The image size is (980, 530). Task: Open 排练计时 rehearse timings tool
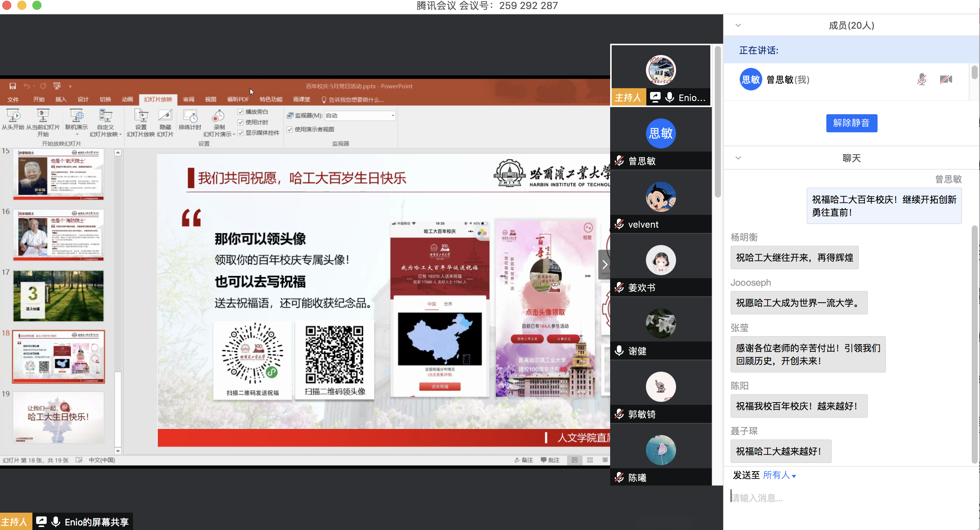pos(190,123)
